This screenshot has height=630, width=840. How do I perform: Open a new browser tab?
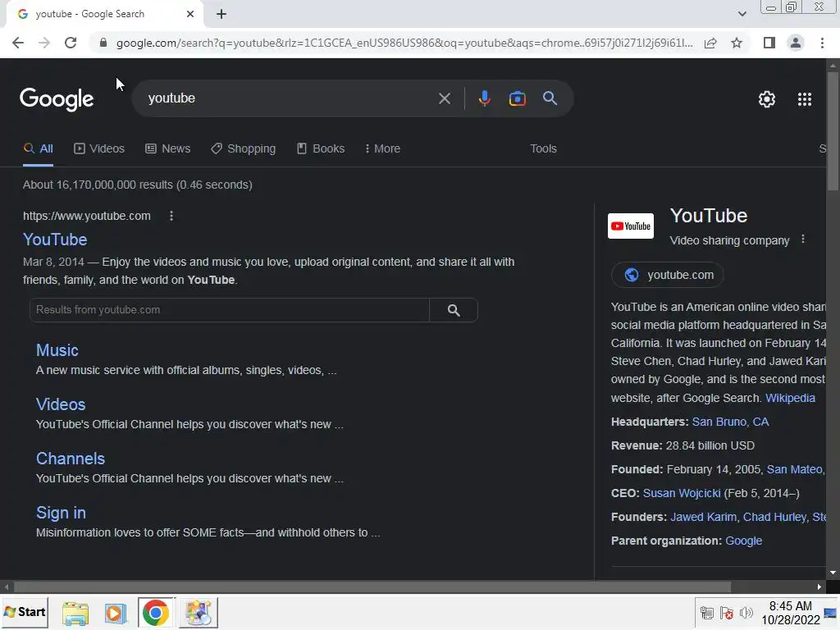click(221, 15)
